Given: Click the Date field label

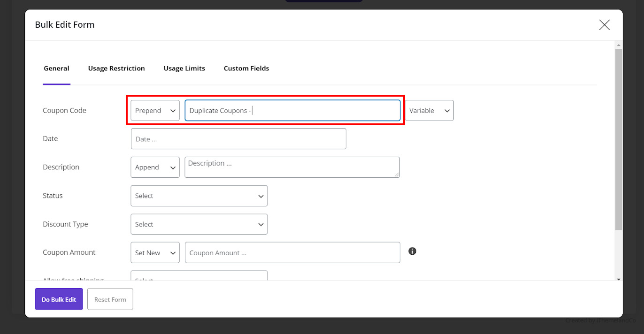Looking at the screenshot, I should point(50,139).
